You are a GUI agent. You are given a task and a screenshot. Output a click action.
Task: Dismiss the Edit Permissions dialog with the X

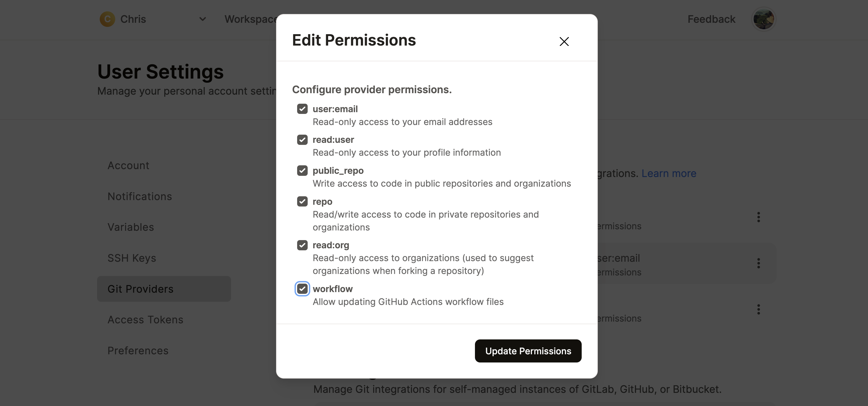click(564, 41)
